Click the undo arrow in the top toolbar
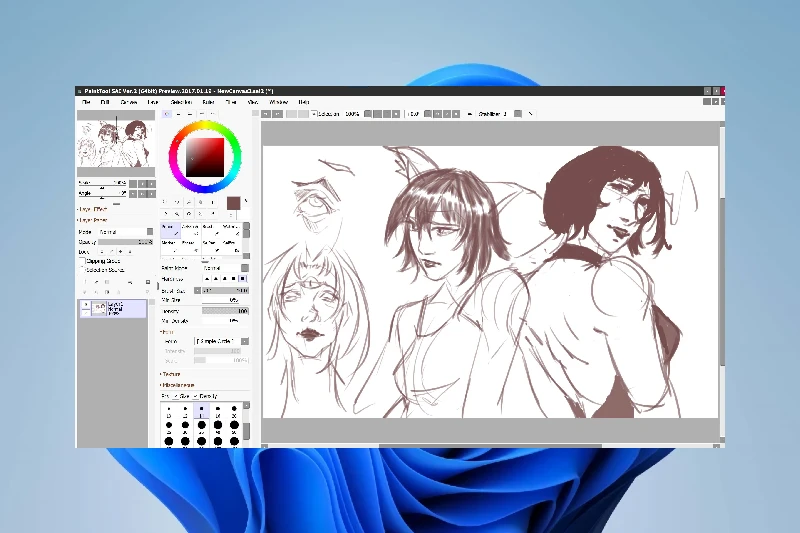The width and height of the screenshot is (800, 533). tap(267, 114)
